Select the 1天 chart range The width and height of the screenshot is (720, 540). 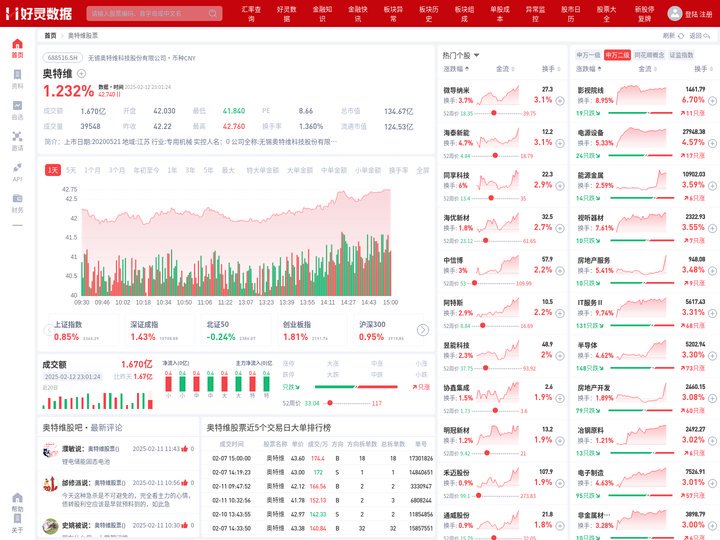pyautogui.click(x=53, y=170)
